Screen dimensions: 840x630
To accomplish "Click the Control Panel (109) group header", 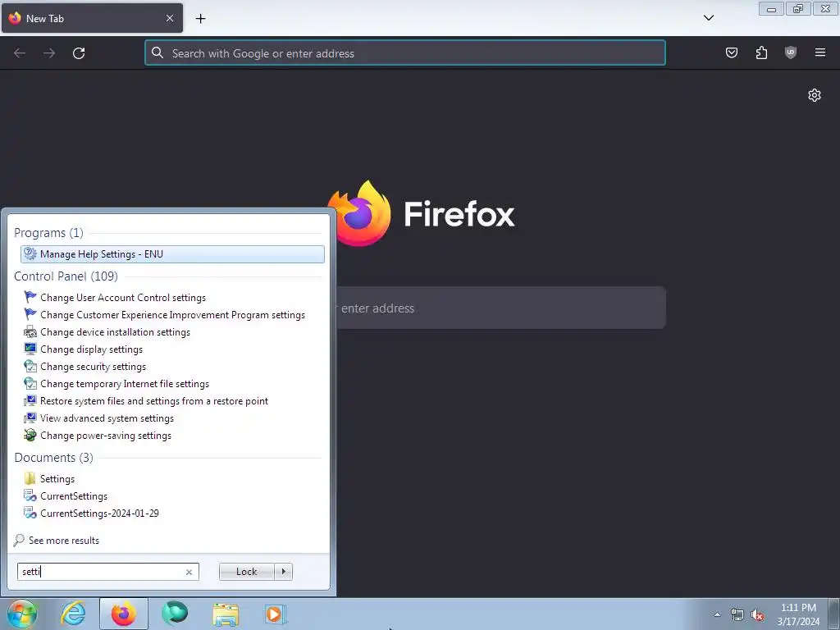I will 66,276.
